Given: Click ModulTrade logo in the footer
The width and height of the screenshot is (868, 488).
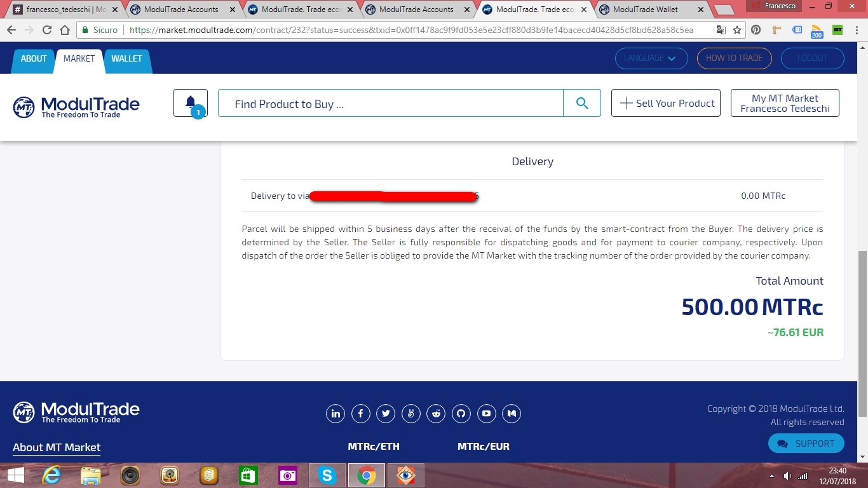Looking at the screenshot, I should [76, 412].
